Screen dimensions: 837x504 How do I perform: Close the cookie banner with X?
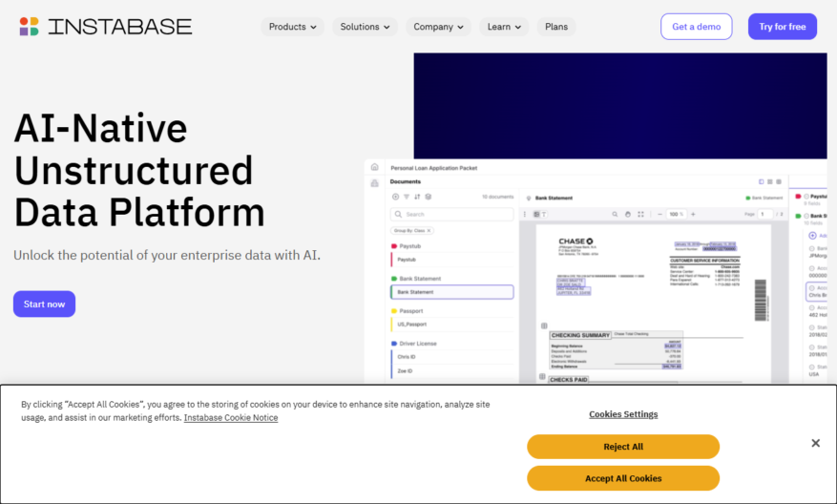click(x=815, y=443)
